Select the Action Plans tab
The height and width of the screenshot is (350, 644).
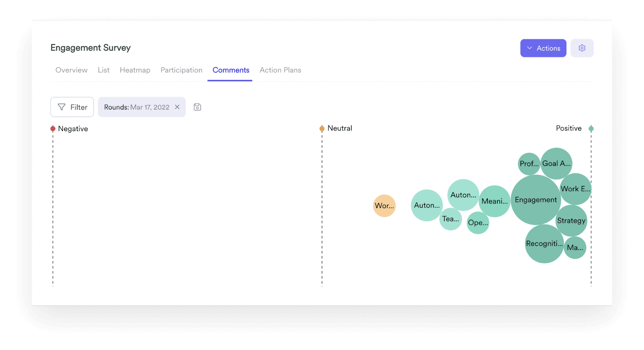(x=280, y=70)
